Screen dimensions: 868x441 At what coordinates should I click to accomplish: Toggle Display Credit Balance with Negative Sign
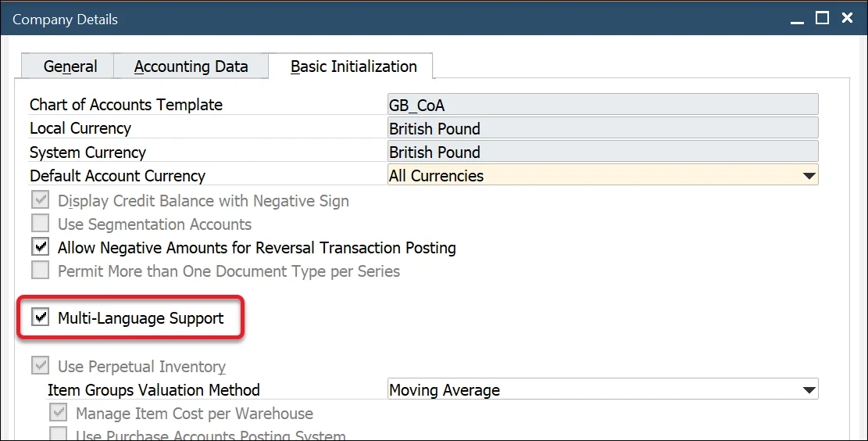click(x=41, y=201)
